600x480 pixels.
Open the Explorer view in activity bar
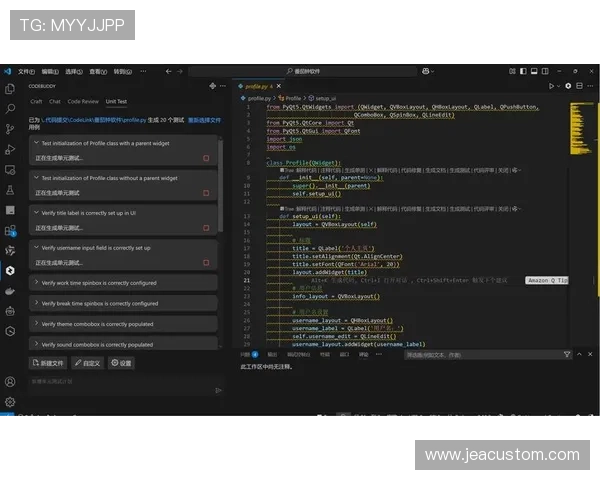[x=10, y=90]
